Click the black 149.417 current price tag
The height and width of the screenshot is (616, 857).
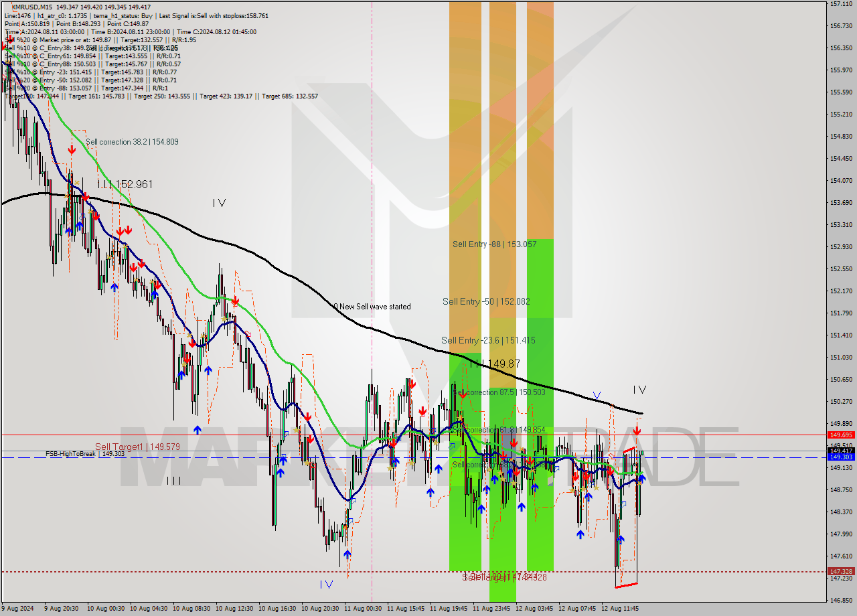pyautogui.click(x=841, y=451)
